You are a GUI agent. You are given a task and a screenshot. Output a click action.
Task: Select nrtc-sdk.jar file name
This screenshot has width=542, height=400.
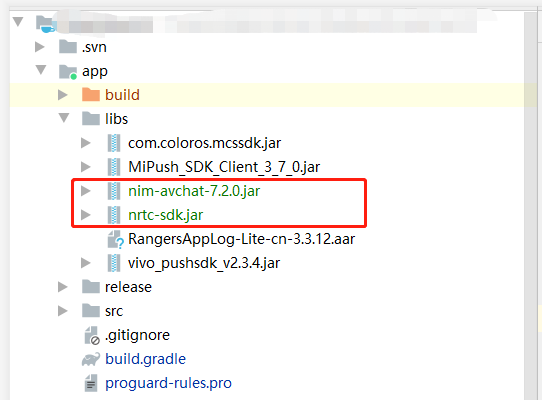(x=166, y=215)
